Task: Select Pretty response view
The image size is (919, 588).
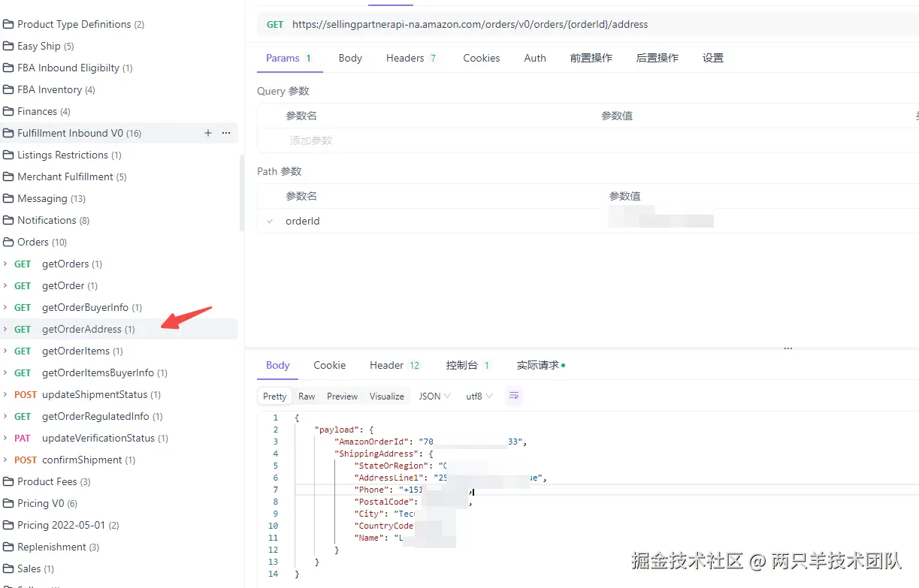Action: click(x=274, y=396)
